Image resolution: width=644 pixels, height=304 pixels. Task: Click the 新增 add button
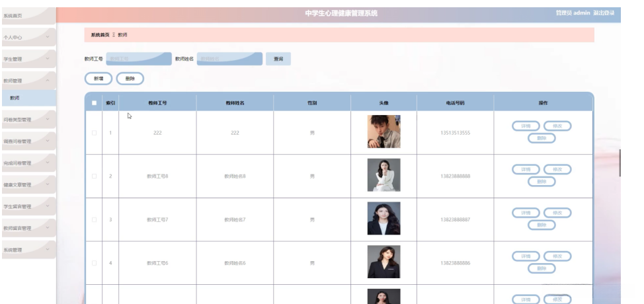(x=98, y=79)
